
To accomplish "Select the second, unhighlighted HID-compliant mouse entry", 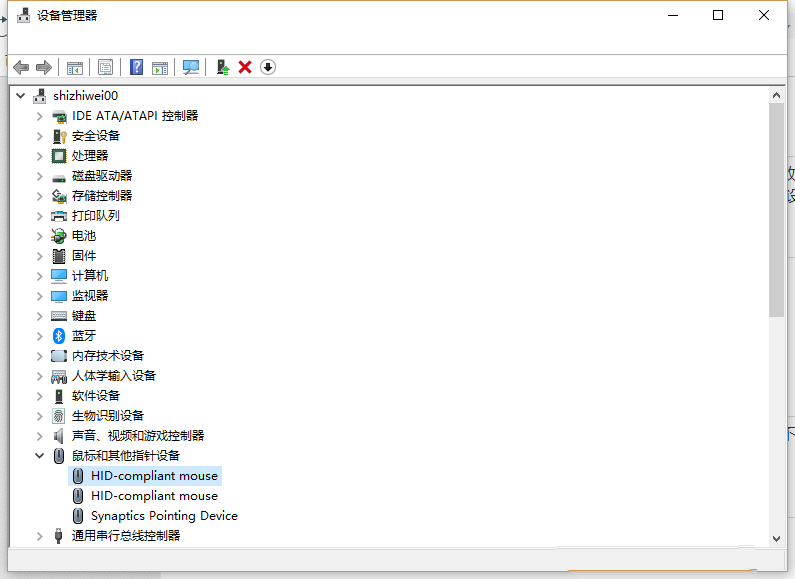I will tap(154, 496).
